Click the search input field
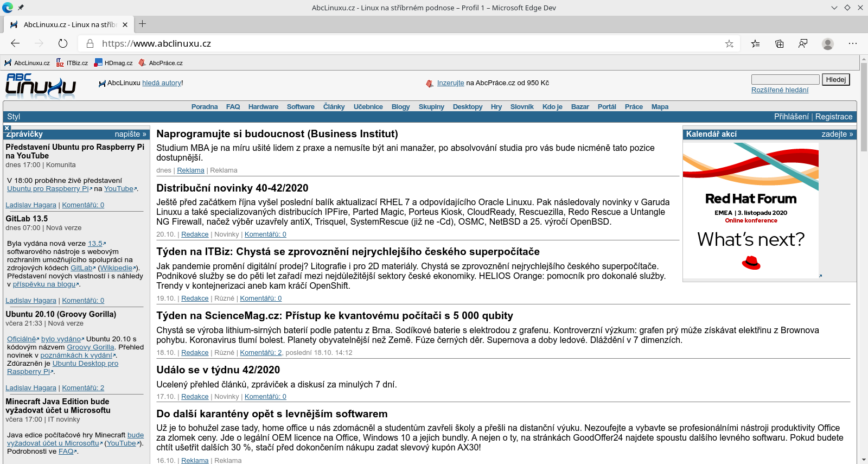The width and height of the screenshot is (868, 464). (x=785, y=79)
